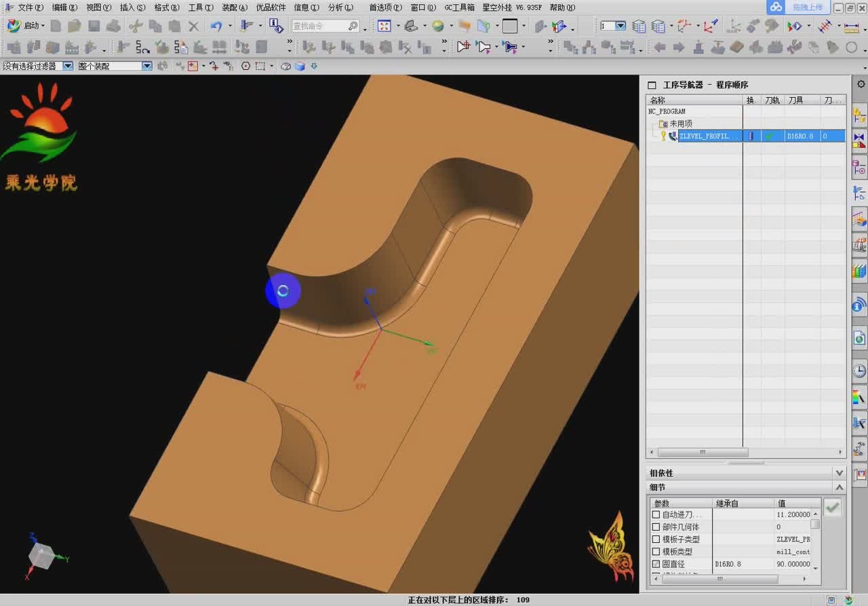Open the 视图 (View) menu
This screenshot has width=868, height=606.
(98, 7)
